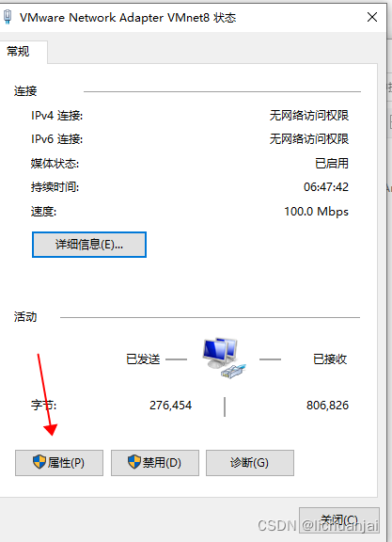Click the network computers activity icon

(x=224, y=359)
